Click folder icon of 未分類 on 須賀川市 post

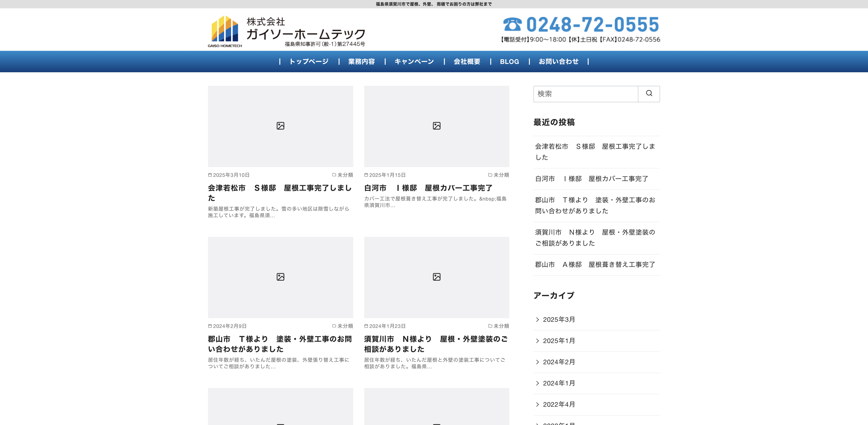click(x=490, y=326)
